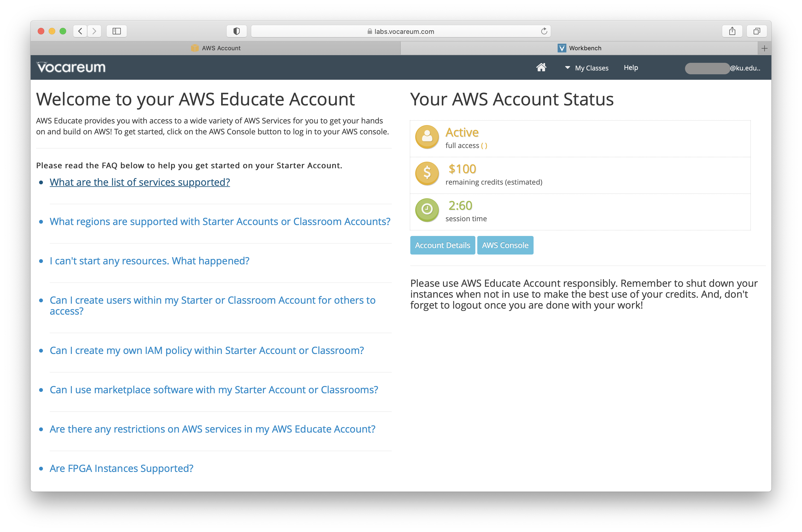
Task: Show all tabs overview icon
Action: [757, 31]
